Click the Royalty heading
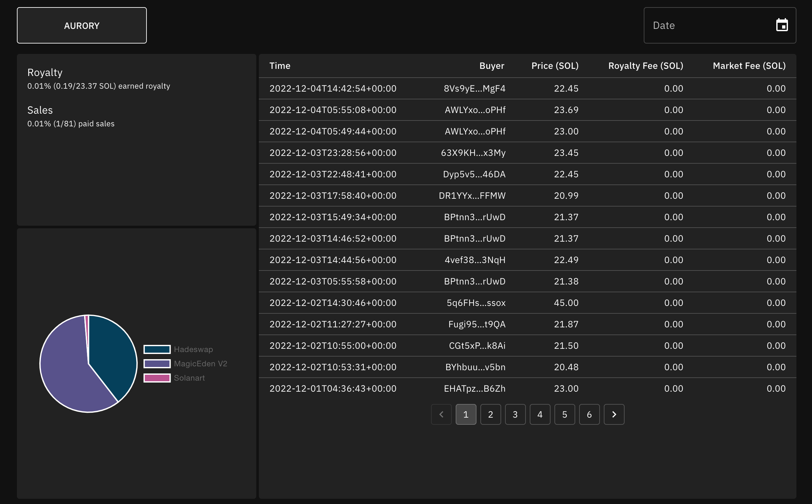 pos(45,73)
